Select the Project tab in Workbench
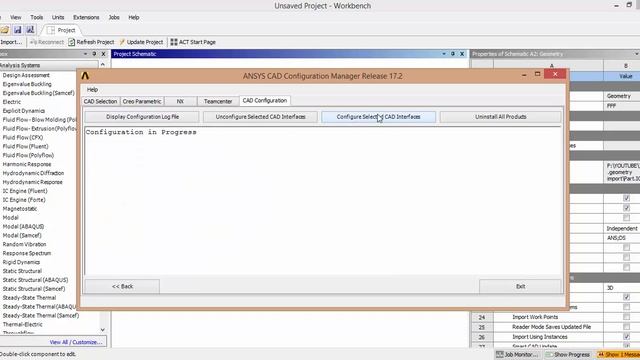The image size is (640, 360). click(x=61, y=30)
